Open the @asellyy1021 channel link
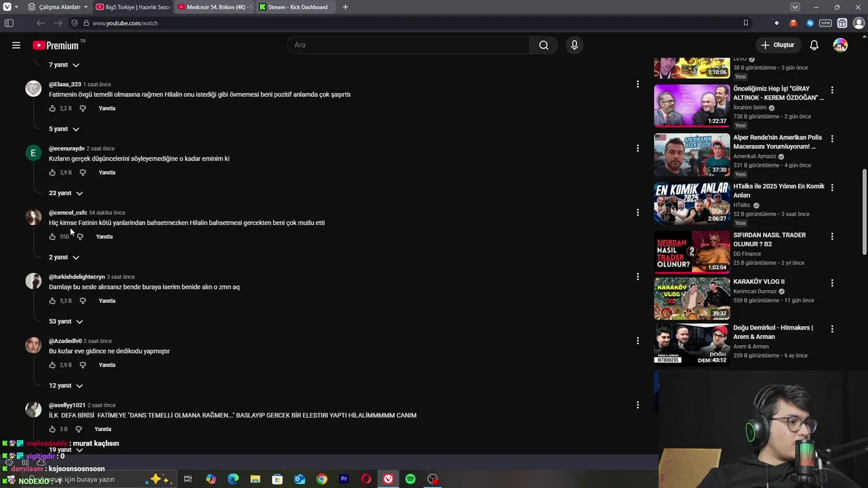Viewport: 868px width, 488px height. pyautogui.click(x=67, y=405)
